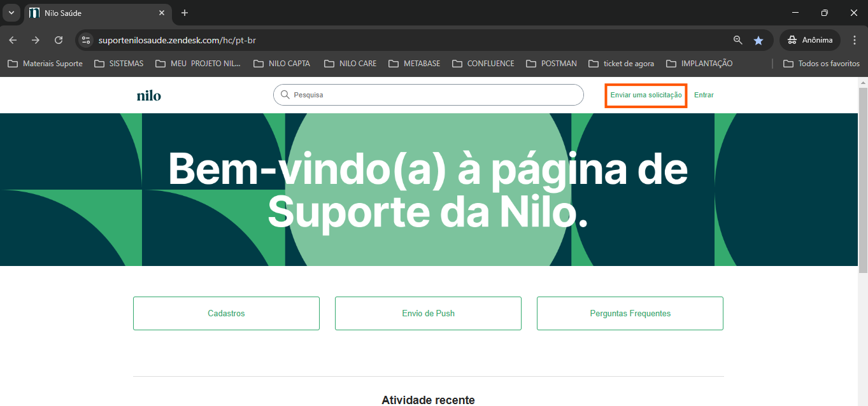The height and width of the screenshot is (406, 868).
Task: Open the SISTEMAS bookmark folder
Action: click(119, 64)
